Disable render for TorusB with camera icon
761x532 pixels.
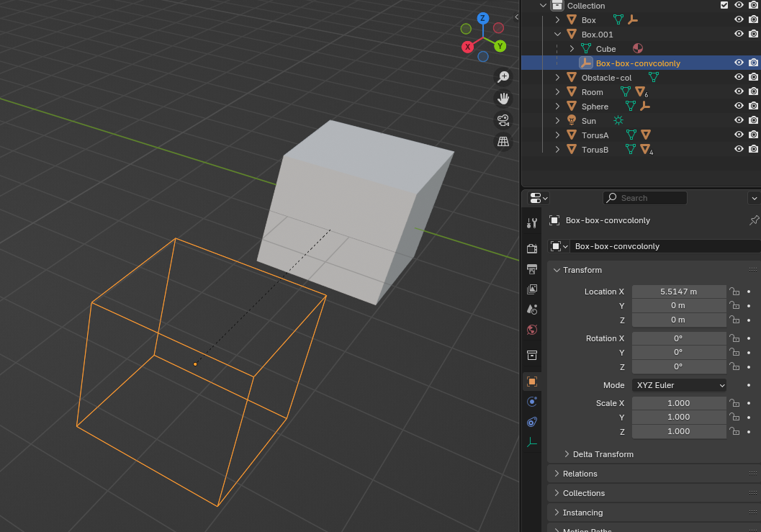(753, 150)
